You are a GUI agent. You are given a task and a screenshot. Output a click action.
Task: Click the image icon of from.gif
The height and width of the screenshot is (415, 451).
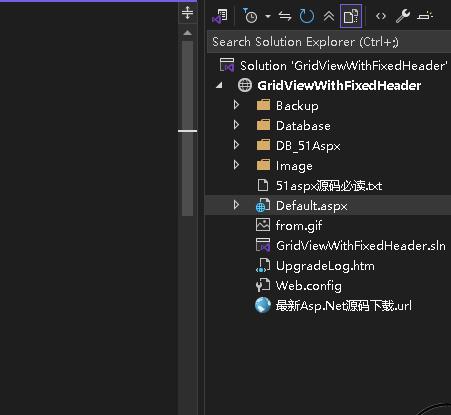pos(263,225)
